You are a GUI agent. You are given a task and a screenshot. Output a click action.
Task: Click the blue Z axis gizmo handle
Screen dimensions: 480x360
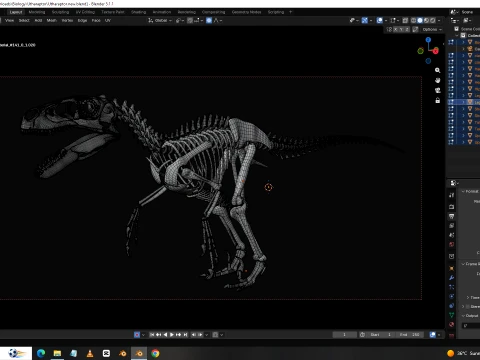point(428,40)
